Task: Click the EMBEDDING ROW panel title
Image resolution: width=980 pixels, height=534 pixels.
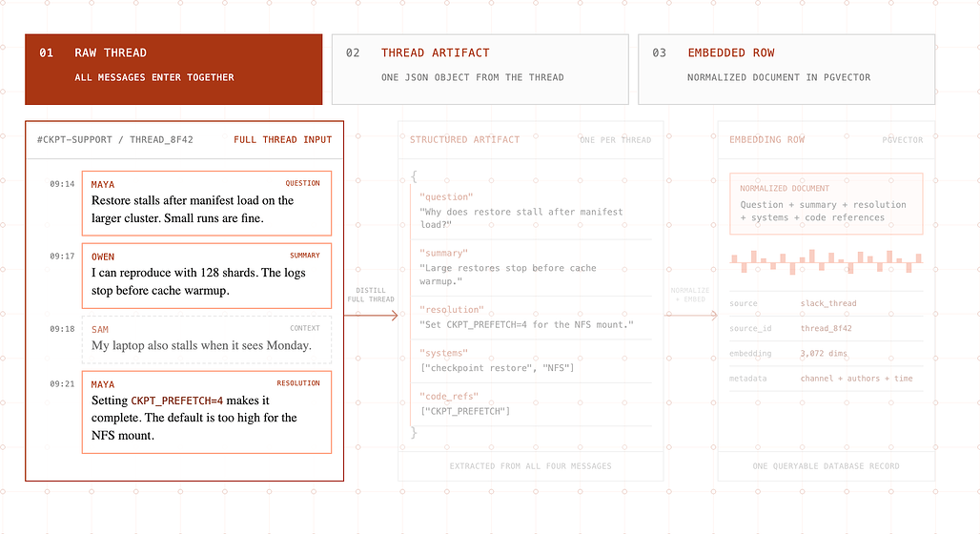Action: click(x=766, y=139)
